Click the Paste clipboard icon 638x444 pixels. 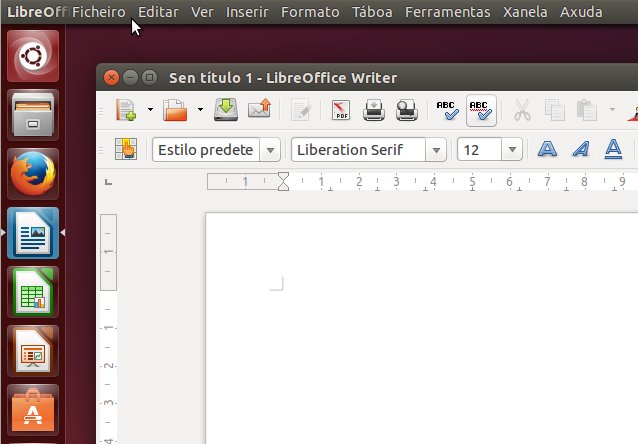click(x=587, y=110)
